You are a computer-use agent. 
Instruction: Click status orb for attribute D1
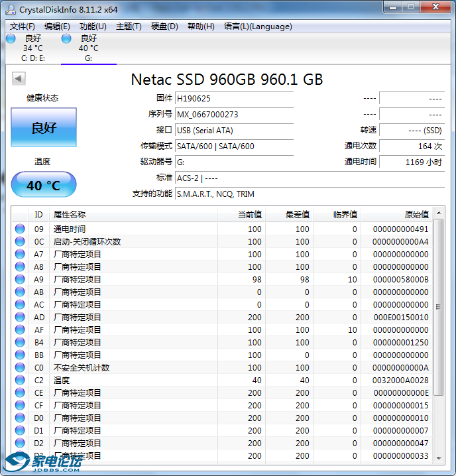pos(20,430)
